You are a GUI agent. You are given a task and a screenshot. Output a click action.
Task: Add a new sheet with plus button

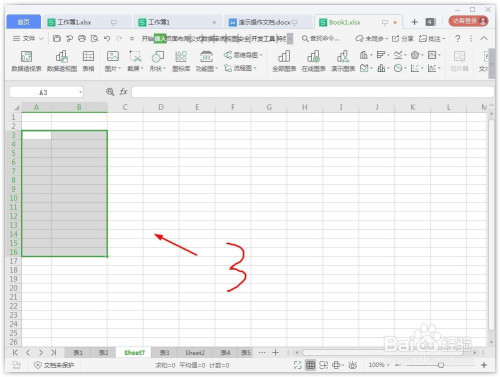point(275,352)
